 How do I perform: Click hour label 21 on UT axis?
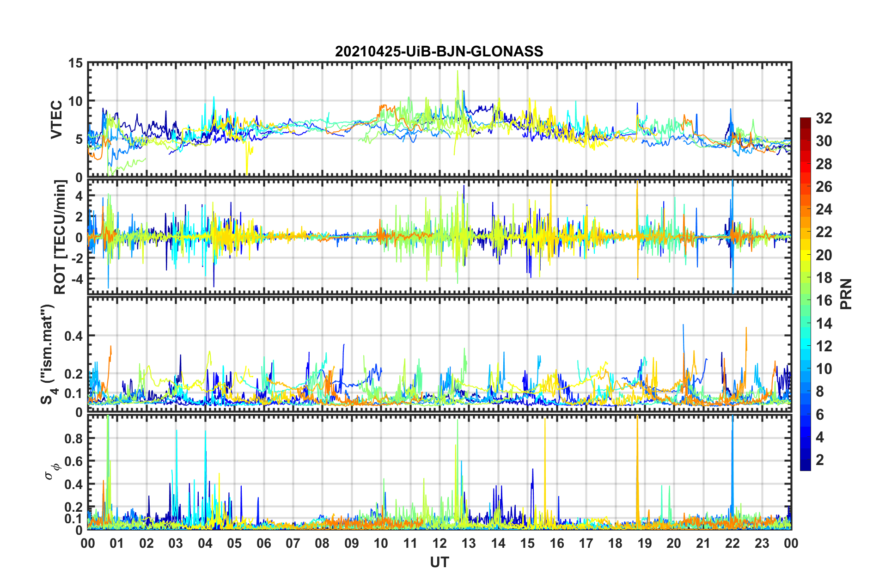pyautogui.click(x=703, y=543)
